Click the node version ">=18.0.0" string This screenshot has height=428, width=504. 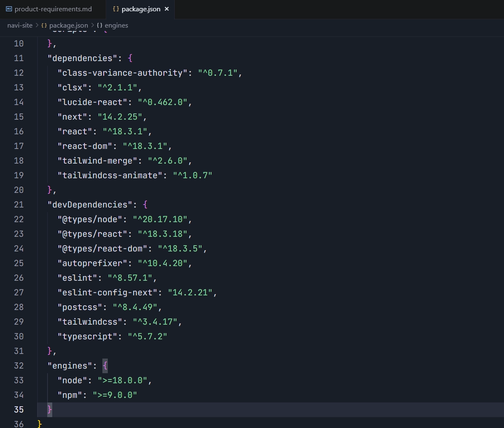click(122, 380)
